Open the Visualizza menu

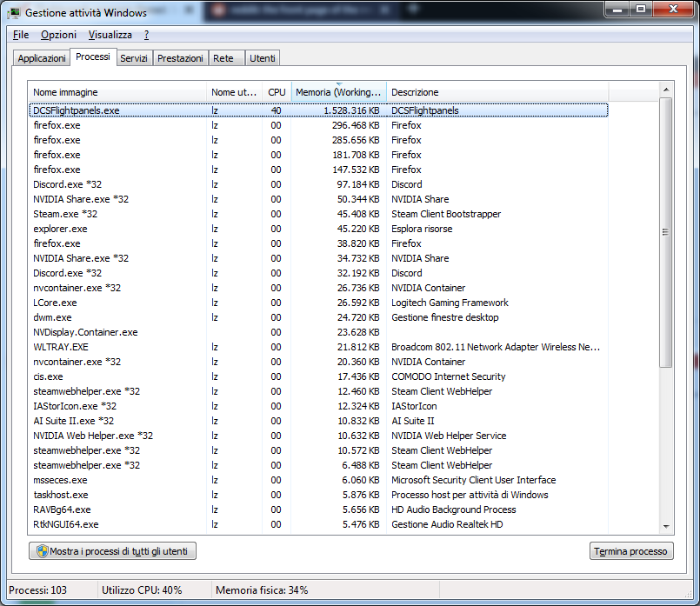tap(110, 35)
